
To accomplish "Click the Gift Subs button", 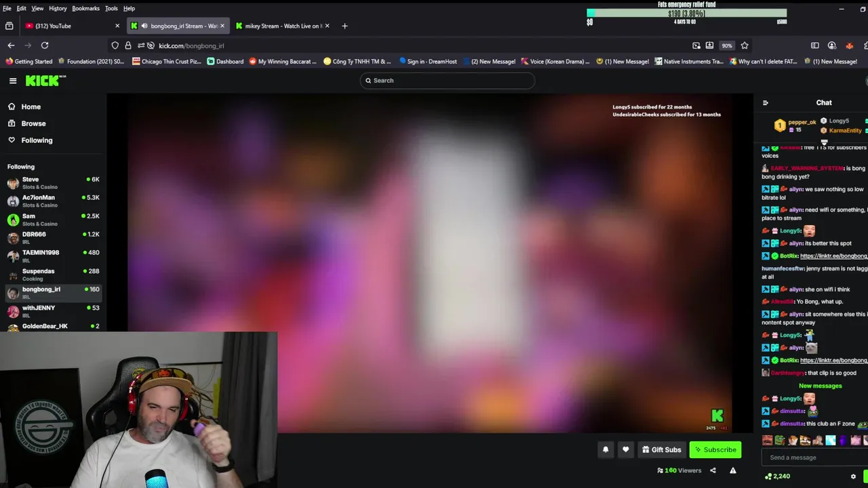I will pyautogui.click(x=661, y=449).
